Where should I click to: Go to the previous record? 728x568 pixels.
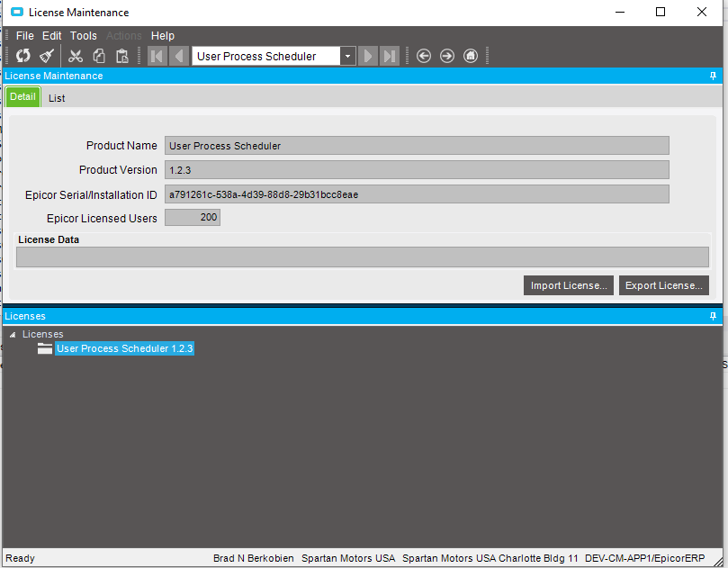[x=179, y=56]
